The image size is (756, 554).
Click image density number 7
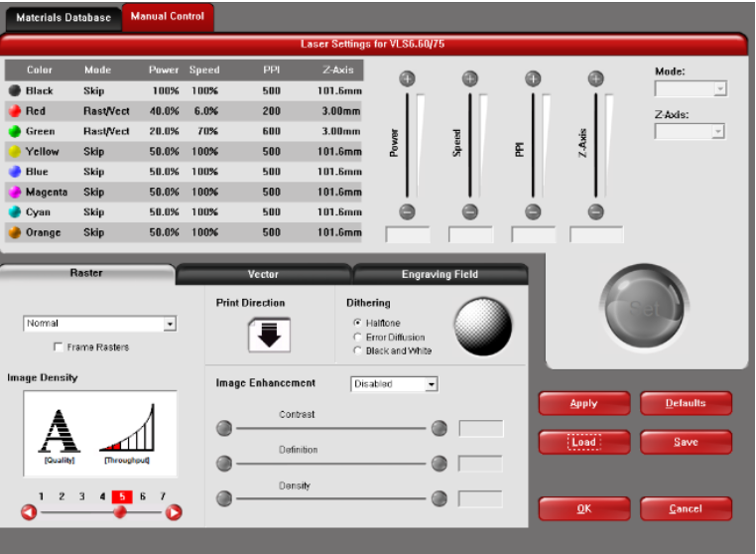click(x=163, y=496)
